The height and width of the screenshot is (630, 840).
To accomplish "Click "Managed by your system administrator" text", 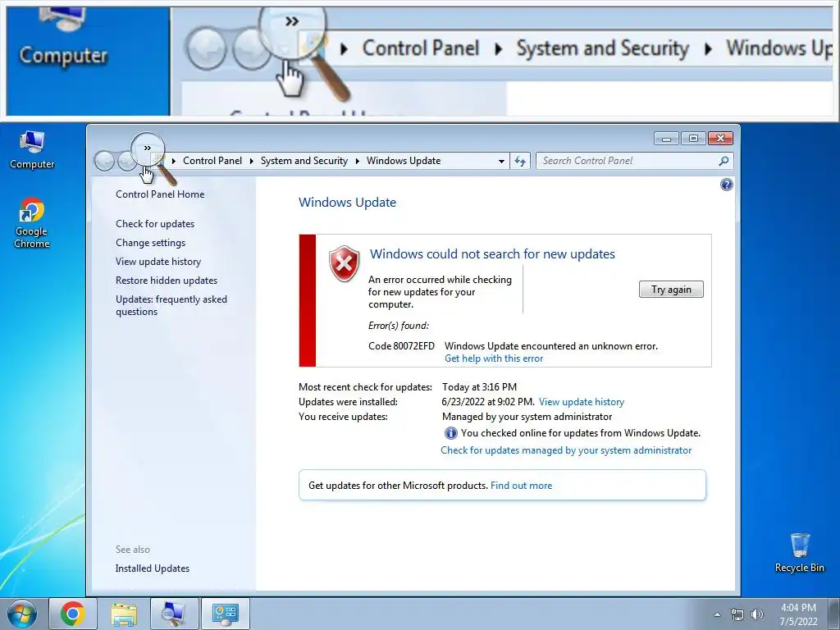I will [x=527, y=417].
